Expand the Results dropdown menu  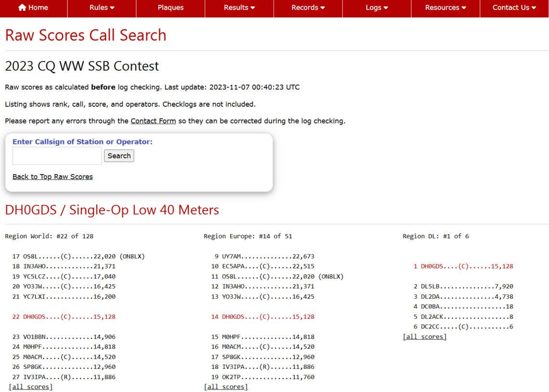(x=239, y=8)
